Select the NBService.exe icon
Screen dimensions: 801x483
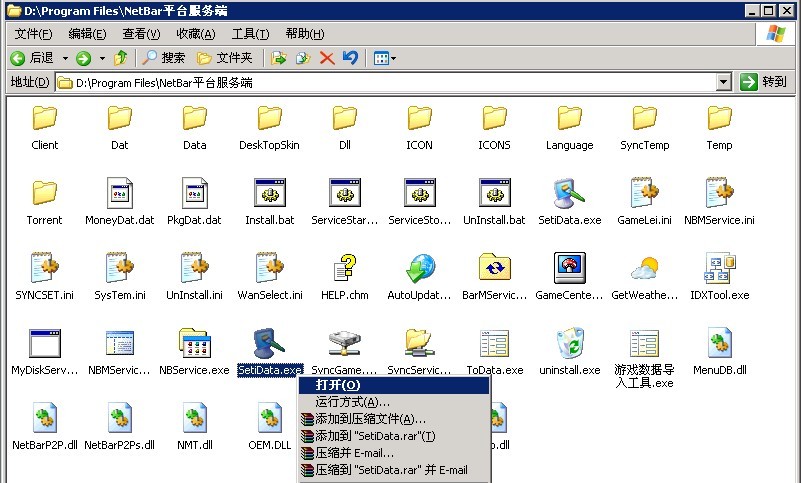tap(194, 342)
